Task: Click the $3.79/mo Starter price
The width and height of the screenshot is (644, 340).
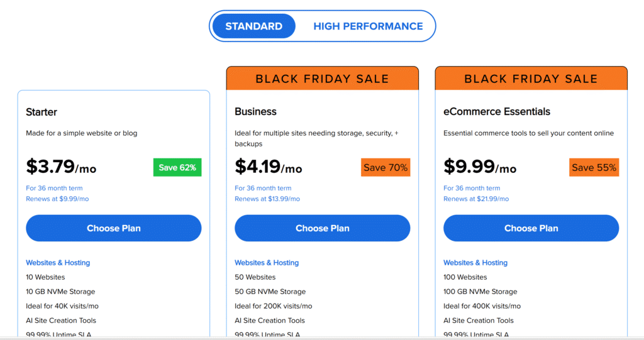Action: point(61,167)
